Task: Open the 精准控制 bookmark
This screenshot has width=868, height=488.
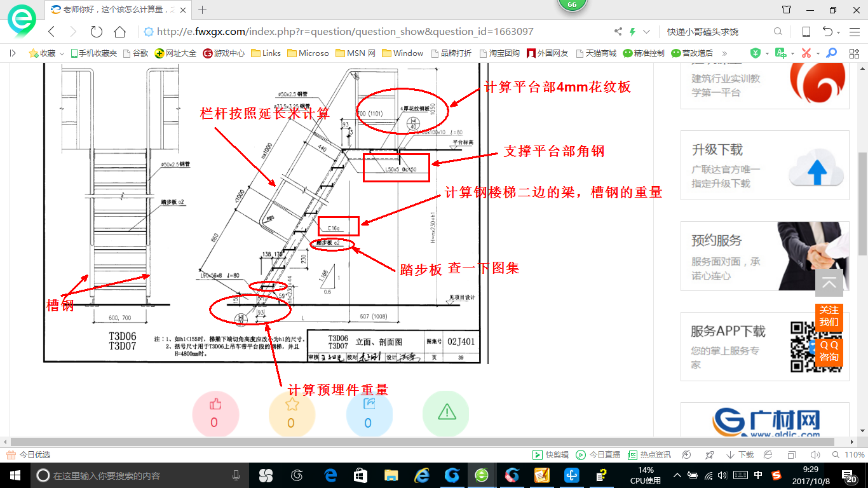Action: tap(644, 53)
